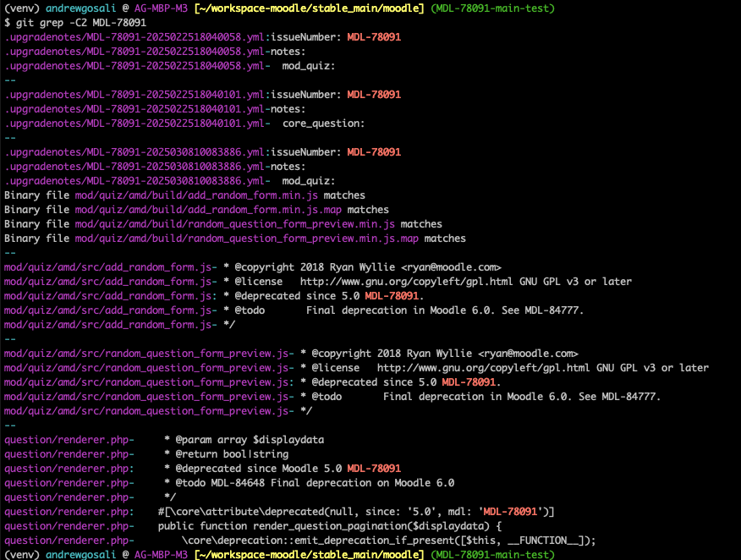Click "notes:" on the 2025022518040101.yml line
Screen dimensions: 741x560
tap(288, 108)
